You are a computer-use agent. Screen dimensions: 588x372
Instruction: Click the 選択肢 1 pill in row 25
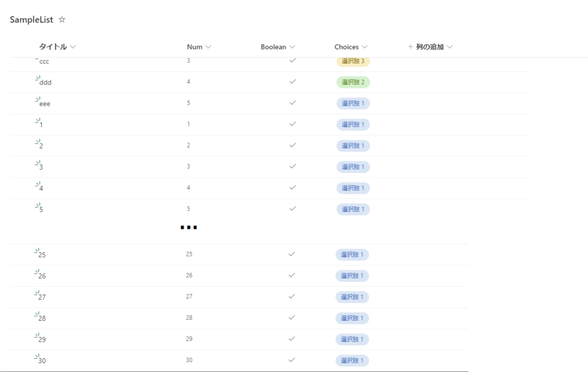[352, 255]
